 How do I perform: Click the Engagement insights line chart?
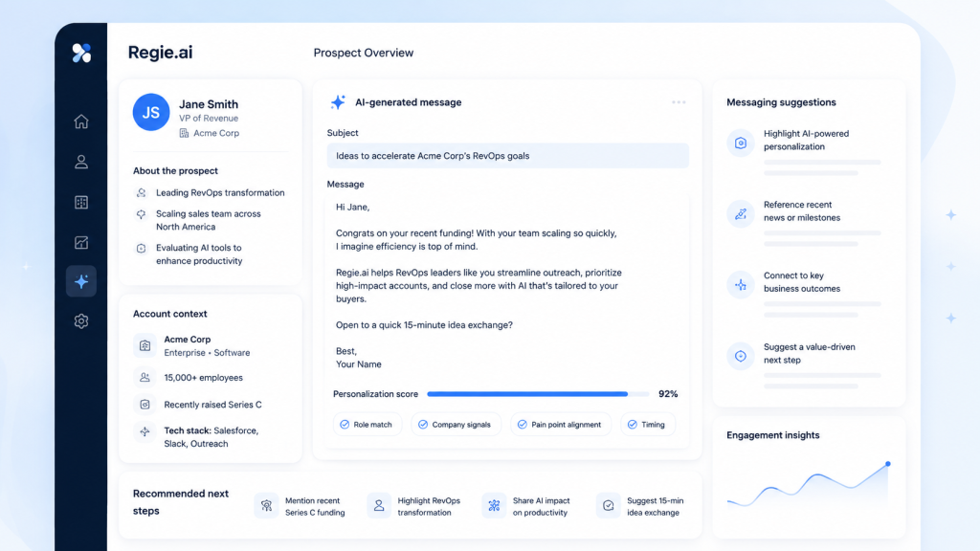pyautogui.click(x=809, y=486)
